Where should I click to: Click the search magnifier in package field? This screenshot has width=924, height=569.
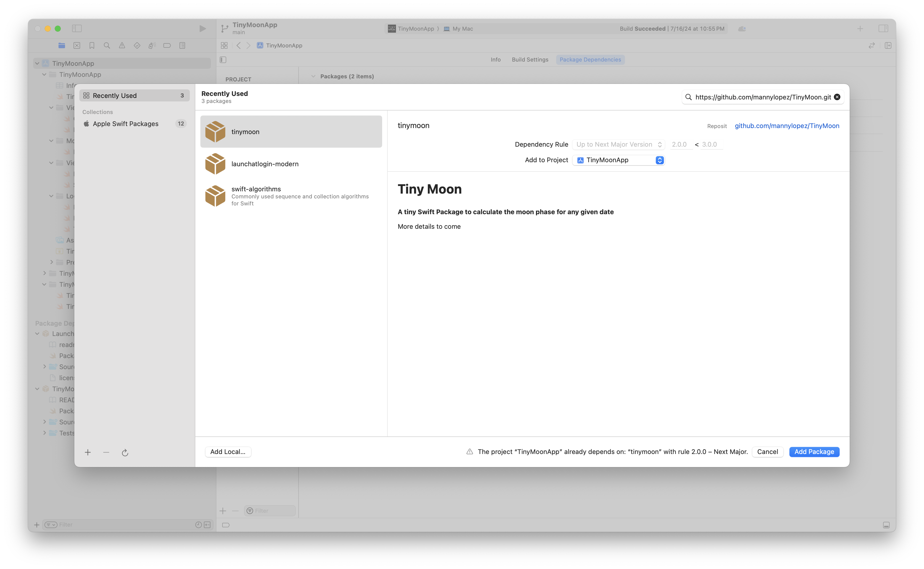point(688,97)
